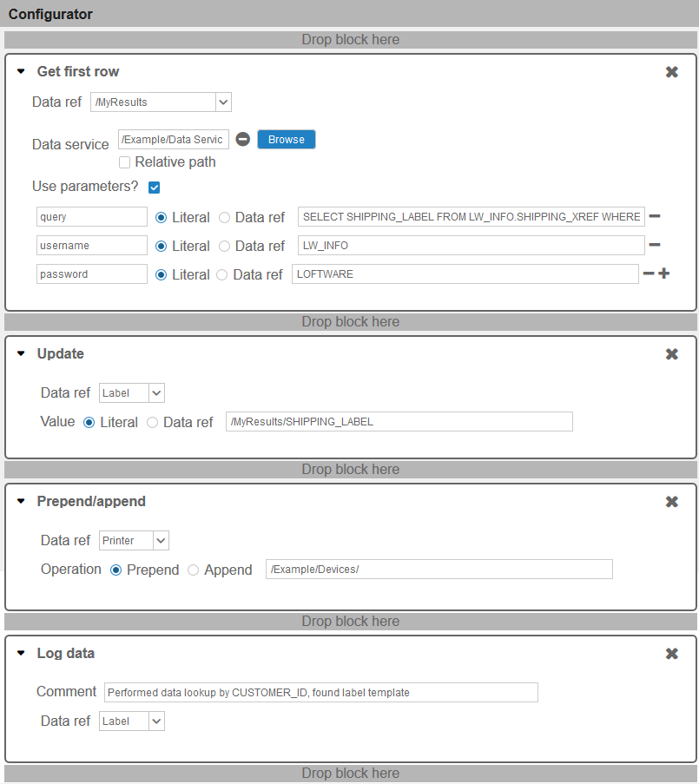Open the Printer Data ref dropdown
This screenshot has height=784, width=699.
[134, 541]
